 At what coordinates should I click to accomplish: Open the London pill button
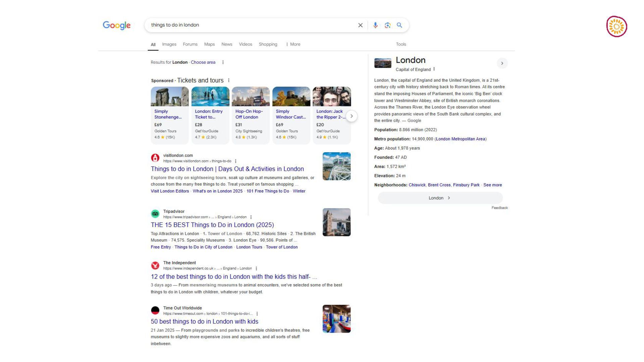pos(440,198)
